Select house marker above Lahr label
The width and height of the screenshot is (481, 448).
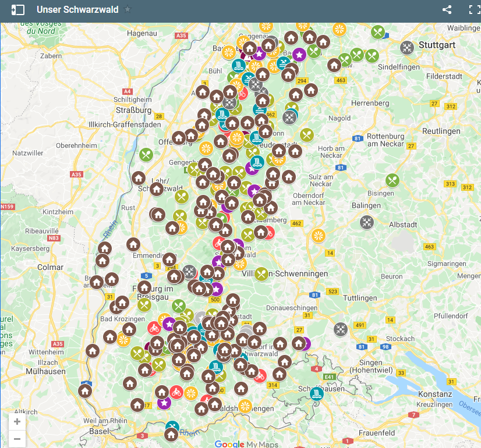139,177
